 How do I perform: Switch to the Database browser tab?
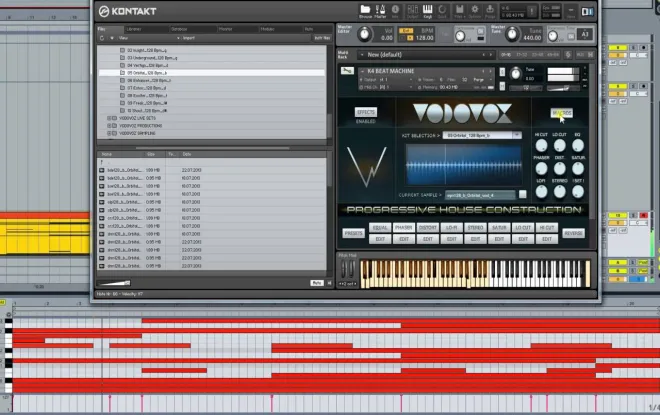pyautogui.click(x=179, y=29)
